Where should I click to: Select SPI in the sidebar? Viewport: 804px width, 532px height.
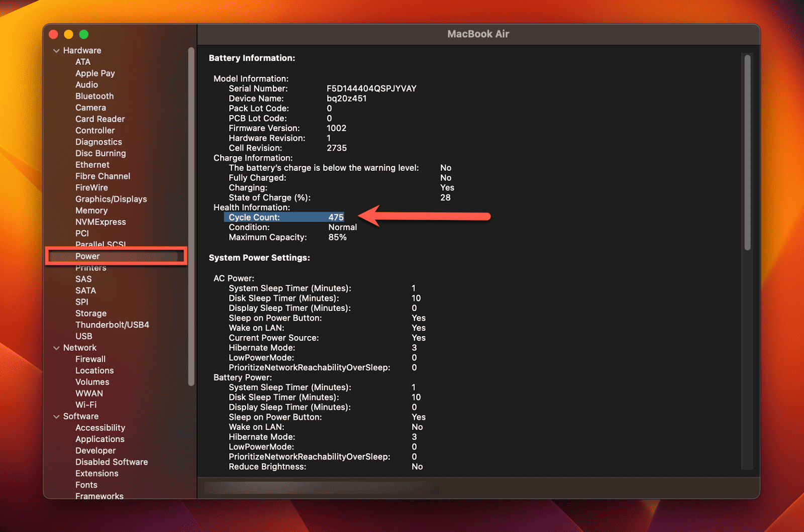[x=82, y=302]
